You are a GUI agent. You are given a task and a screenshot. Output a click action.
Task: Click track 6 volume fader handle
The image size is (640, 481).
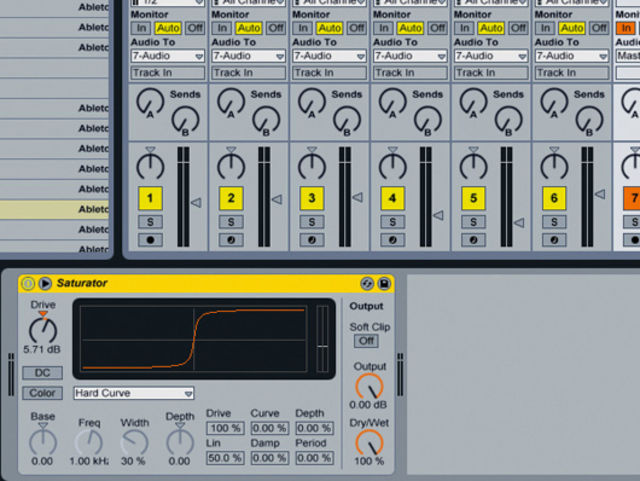point(600,194)
